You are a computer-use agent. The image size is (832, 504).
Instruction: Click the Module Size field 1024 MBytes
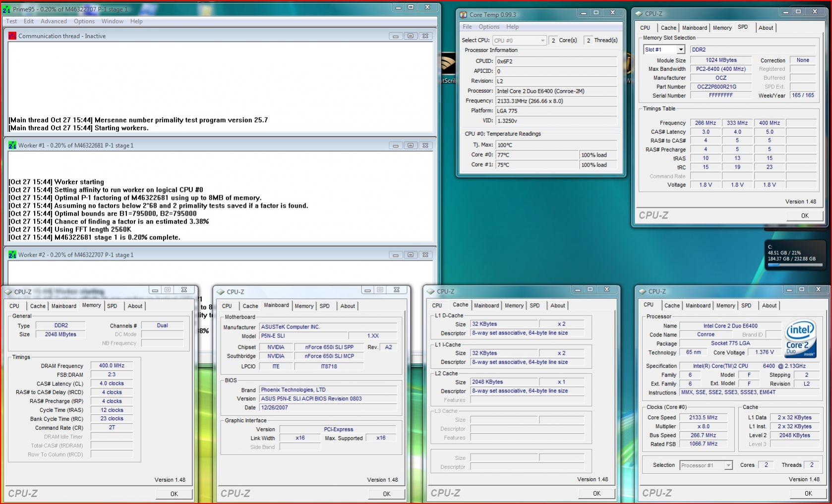tap(721, 60)
